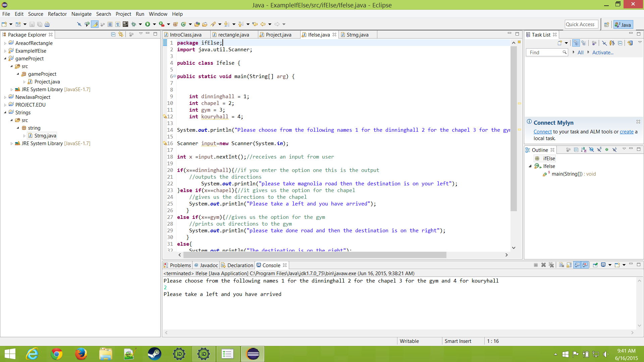The width and height of the screenshot is (644, 362).
Task: Click the Run Last Tool external tools icon
Action: point(161,24)
